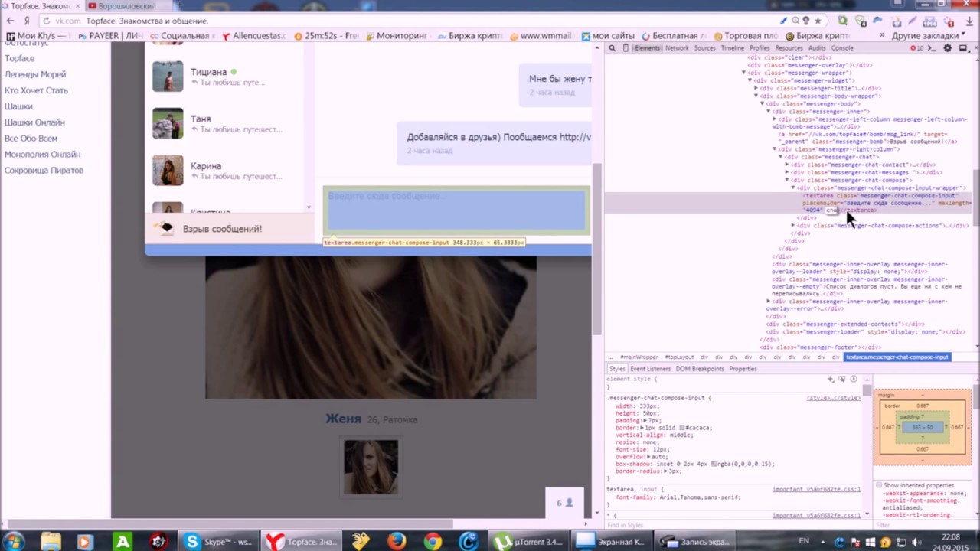The width and height of the screenshot is (980, 551).
Task: Expand the messenger-left-column div node
Action: pos(774,119)
